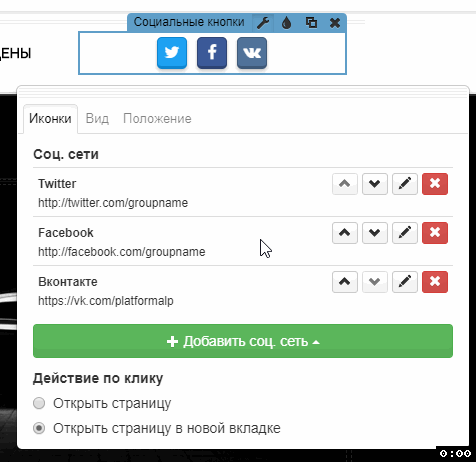Select Открыть страницу radio option
This screenshot has height=462, width=476.
pos(39,403)
